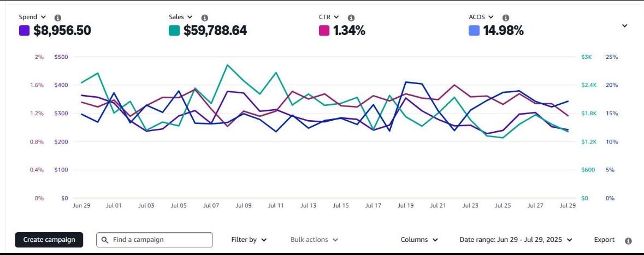Open the Filter by menu
Image resolution: width=644 pixels, height=255 pixels.
(x=249, y=240)
